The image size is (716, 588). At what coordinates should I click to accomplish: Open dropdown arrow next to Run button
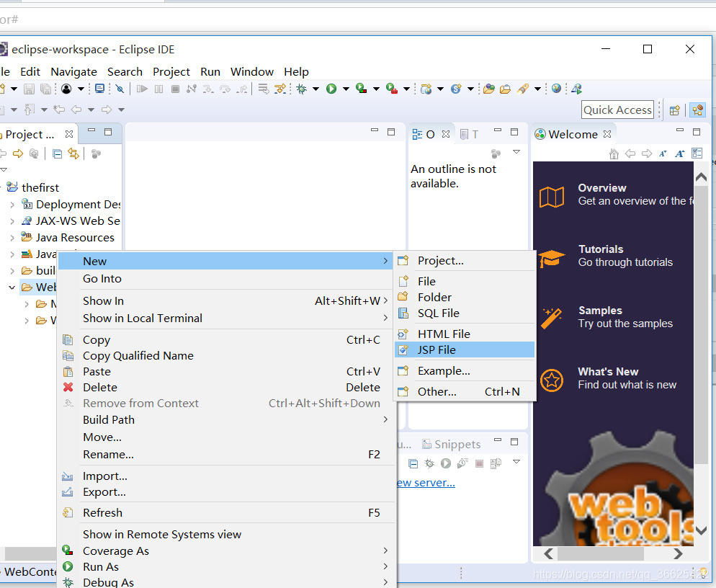(346, 89)
